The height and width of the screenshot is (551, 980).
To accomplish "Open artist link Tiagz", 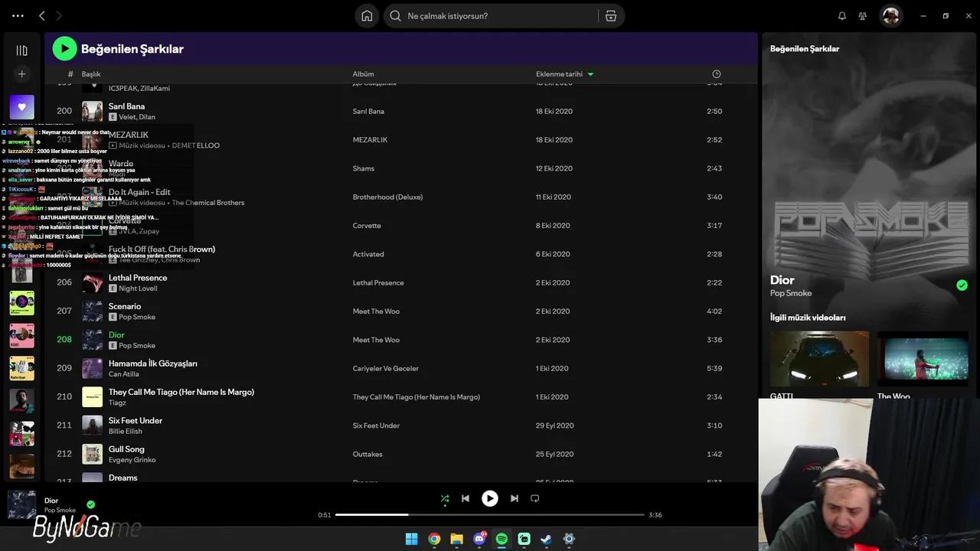I will pos(117,403).
